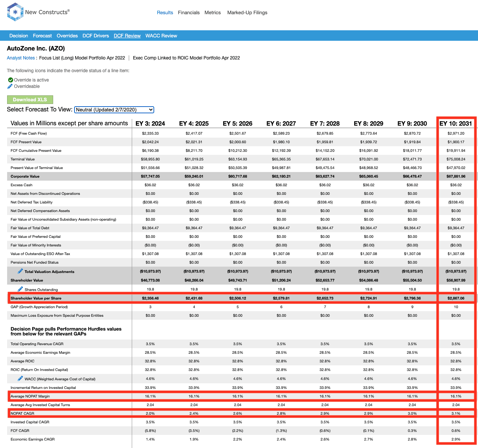This screenshot has height=448, width=478.
Task: Open the DCF Review page link
Action: 127,36
